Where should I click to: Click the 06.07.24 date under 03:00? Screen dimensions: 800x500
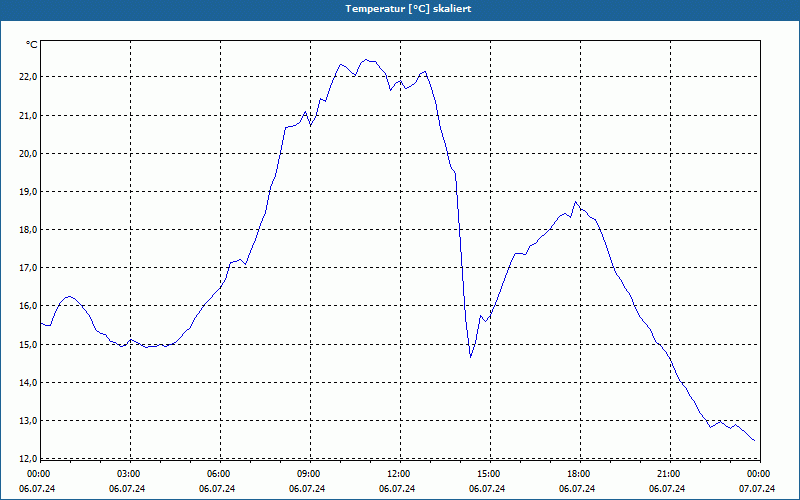pyautogui.click(x=127, y=489)
